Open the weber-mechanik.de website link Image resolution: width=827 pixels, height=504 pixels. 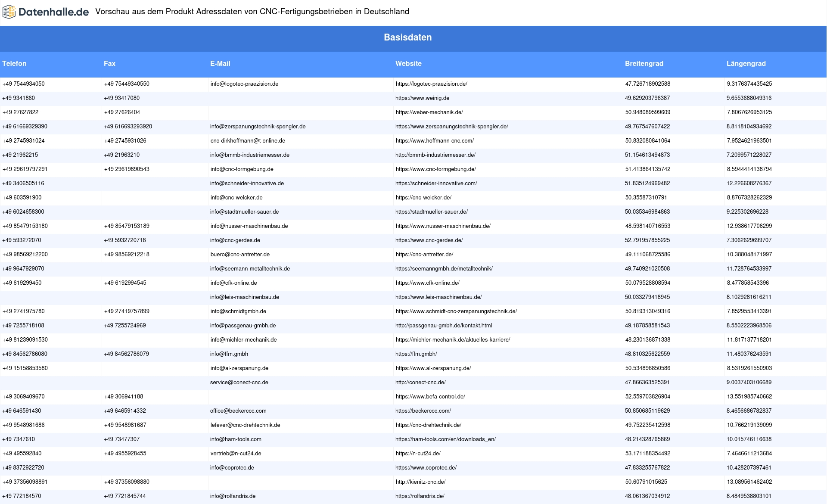(x=429, y=112)
